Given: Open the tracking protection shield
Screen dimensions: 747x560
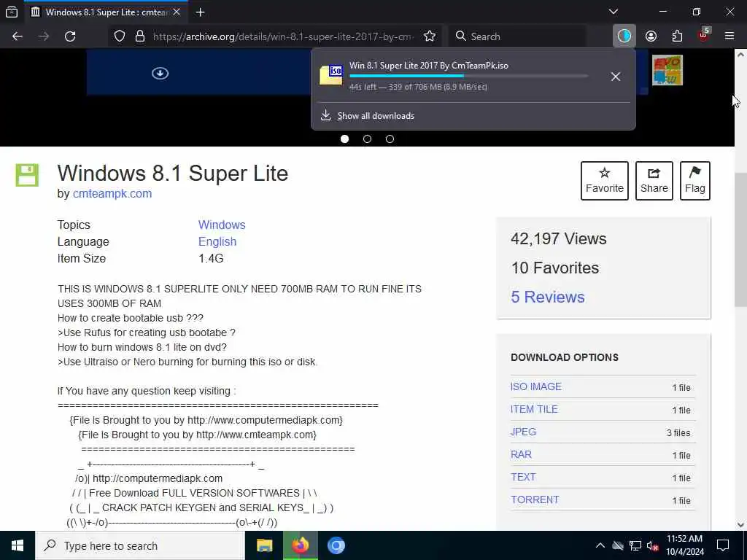Looking at the screenshot, I should 120,36.
